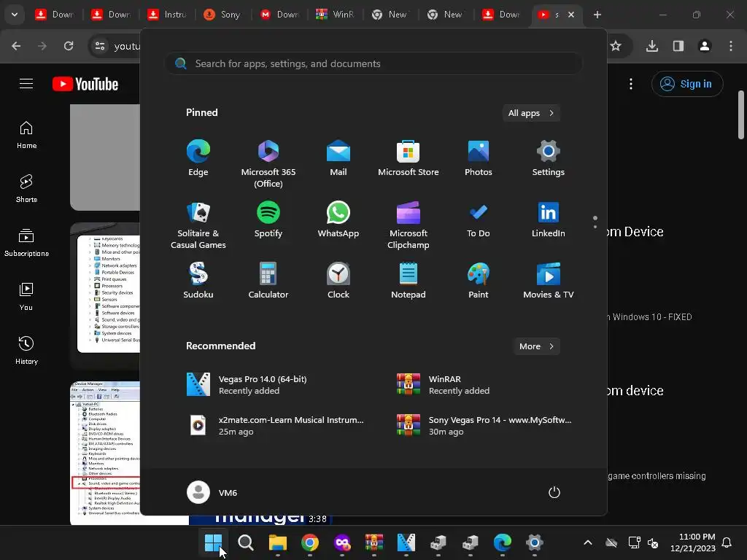Open Movies & TV
747x560 pixels.
pos(549,281)
